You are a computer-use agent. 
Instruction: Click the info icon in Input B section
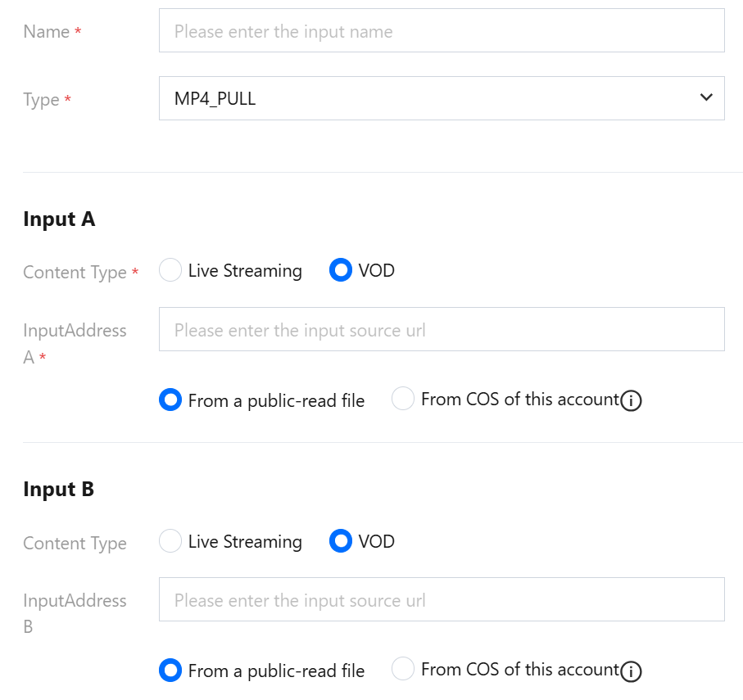pyautogui.click(x=631, y=671)
